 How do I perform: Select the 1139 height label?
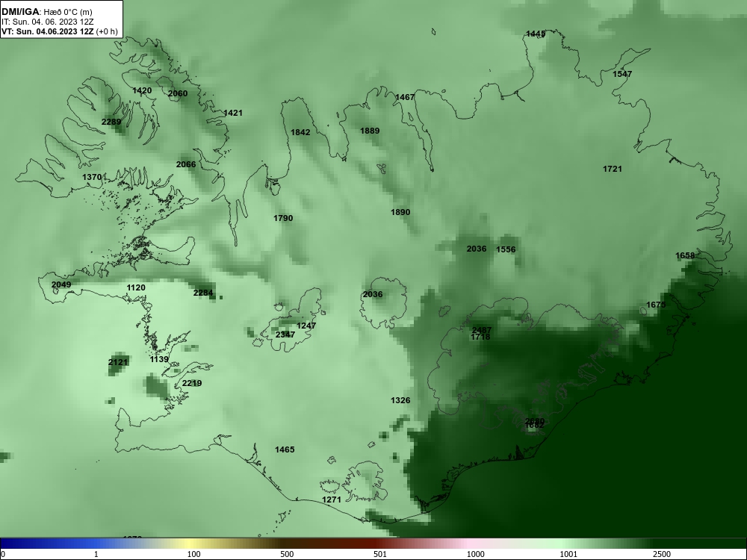point(159,360)
